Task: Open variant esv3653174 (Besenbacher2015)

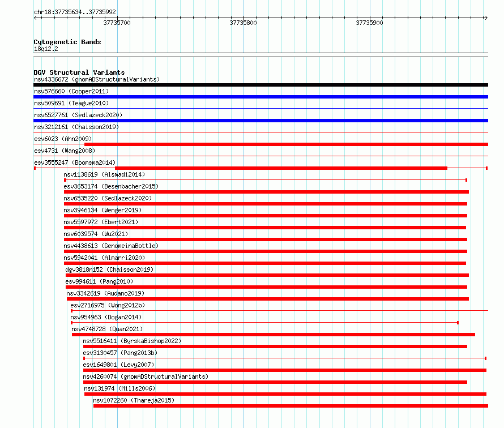Action: tap(111, 186)
